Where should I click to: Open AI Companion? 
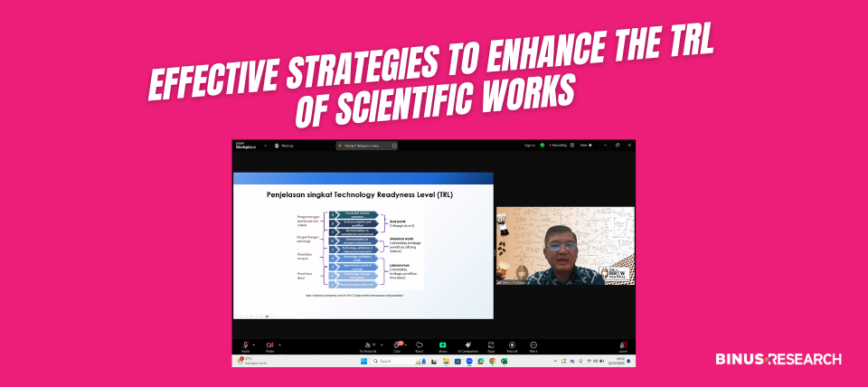(x=467, y=345)
